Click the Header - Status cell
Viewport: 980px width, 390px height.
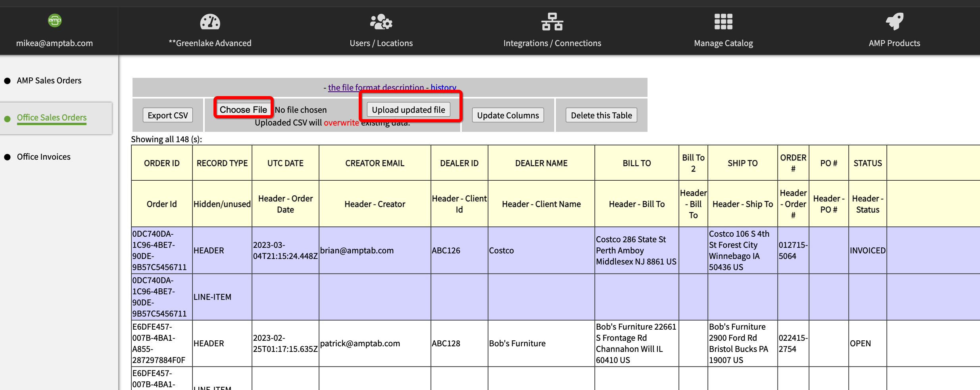click(x=867, y=204)
